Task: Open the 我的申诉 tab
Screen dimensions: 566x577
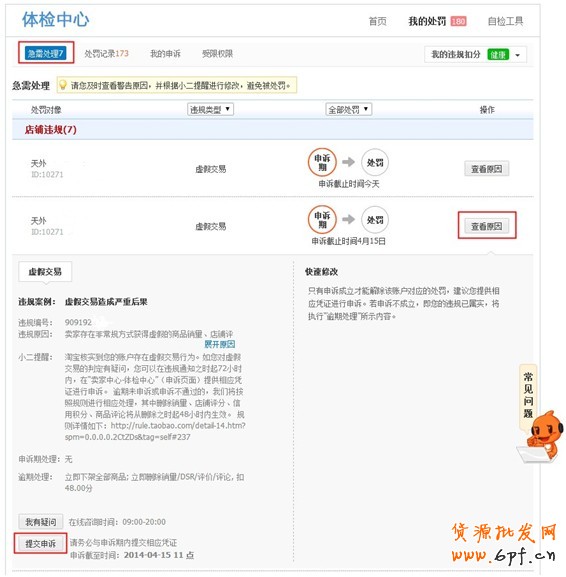Action: click(x=165, y=54)
